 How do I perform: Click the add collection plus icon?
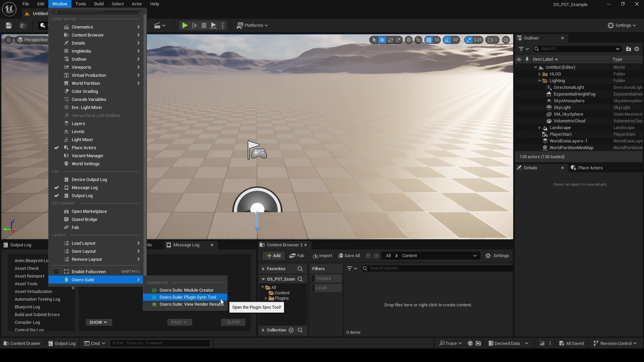coord(291,330)
